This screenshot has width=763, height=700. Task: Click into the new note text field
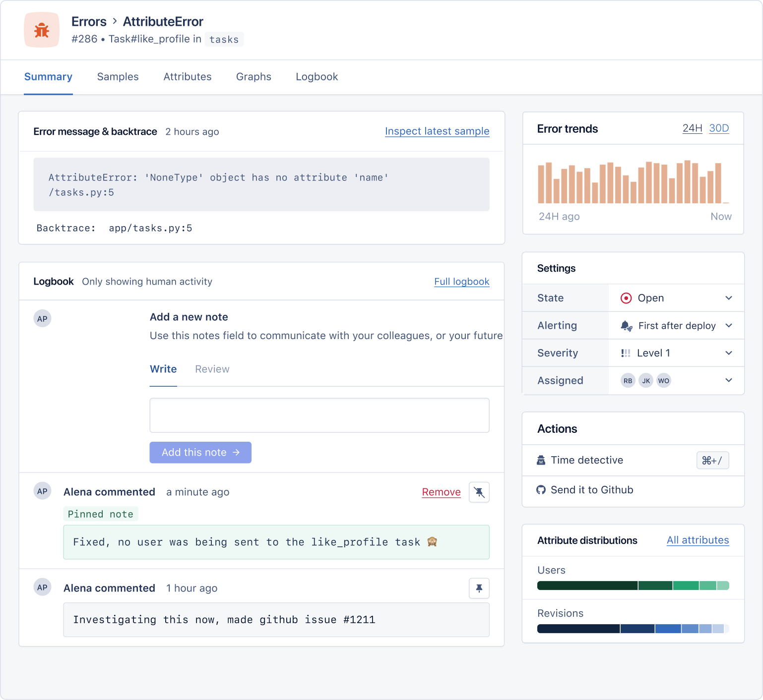pyautogui.click(x=319, y=415)
